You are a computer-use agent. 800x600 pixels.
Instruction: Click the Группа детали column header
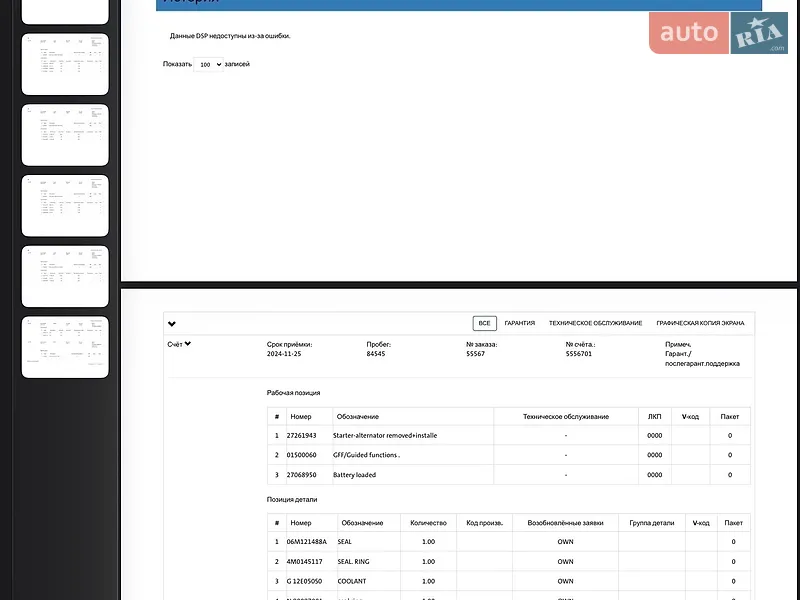(652, 523)
